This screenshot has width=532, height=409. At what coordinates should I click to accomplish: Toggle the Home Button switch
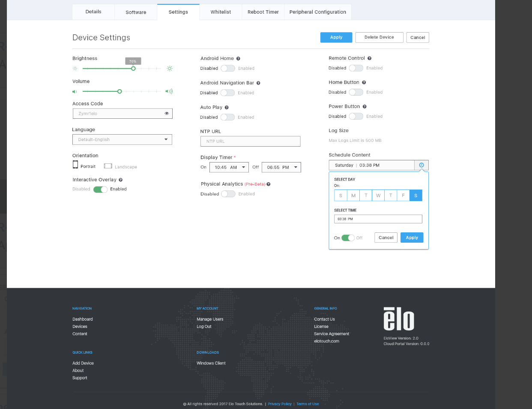point(356,92)
